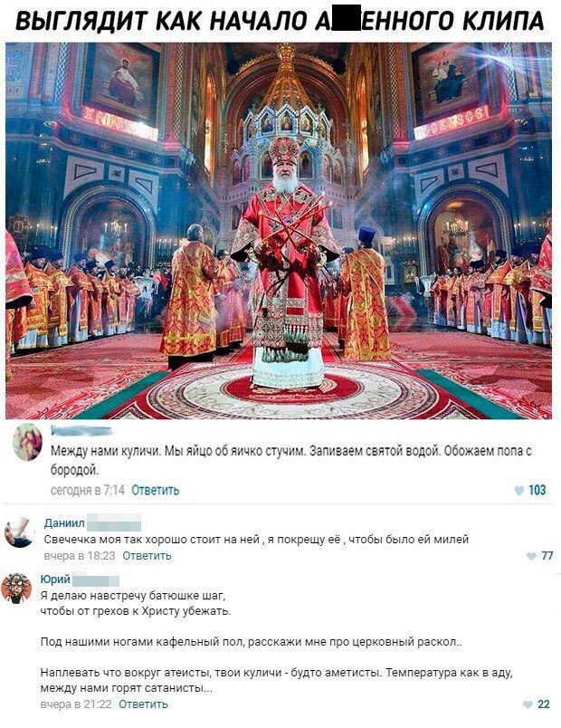Click the 77 like counter
Viewport: 561px width, 728px height.
click(x=547, y=556)
